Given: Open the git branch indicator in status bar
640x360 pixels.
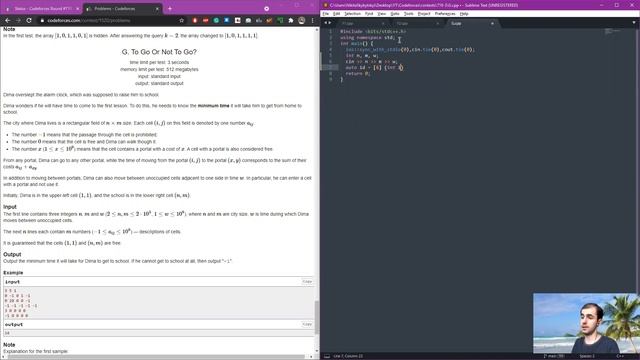Looking at the screenshot, I should coord(553,356).
